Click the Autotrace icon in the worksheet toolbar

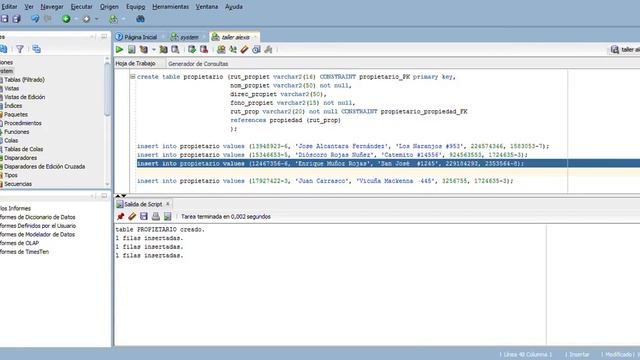(163, 50)
